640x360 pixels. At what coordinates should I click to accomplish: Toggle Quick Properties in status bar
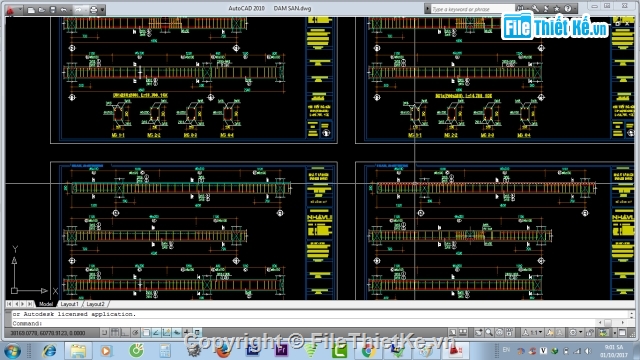click(197, 333)
